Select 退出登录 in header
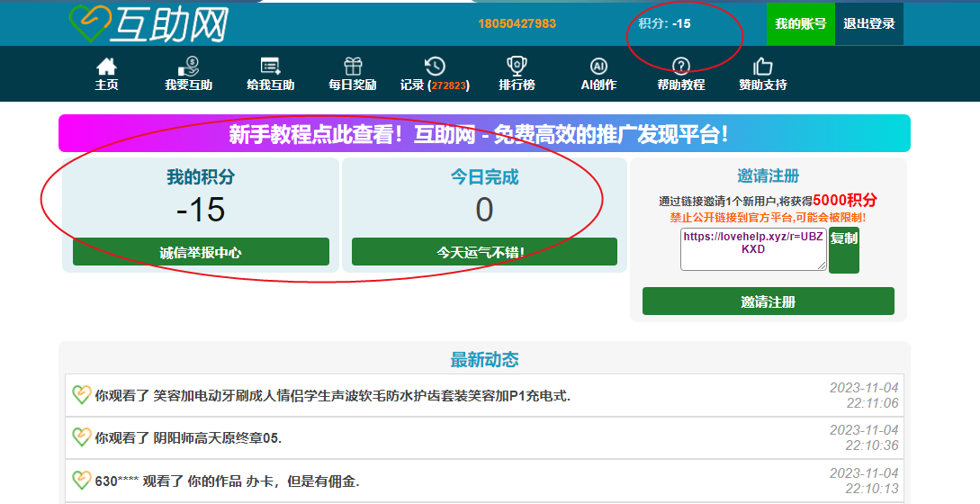 [868, 23]
